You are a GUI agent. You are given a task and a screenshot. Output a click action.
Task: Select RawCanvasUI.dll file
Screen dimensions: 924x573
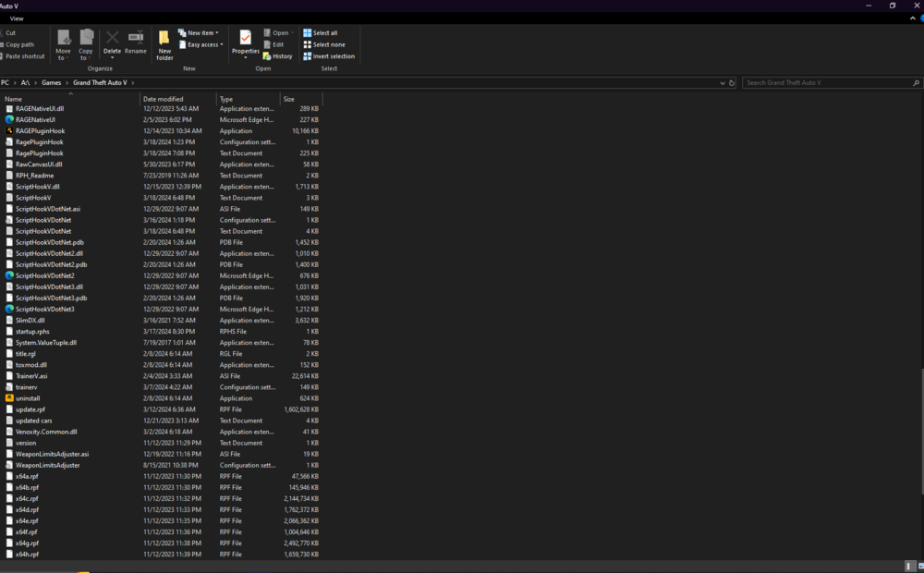[x=39, y=165]
